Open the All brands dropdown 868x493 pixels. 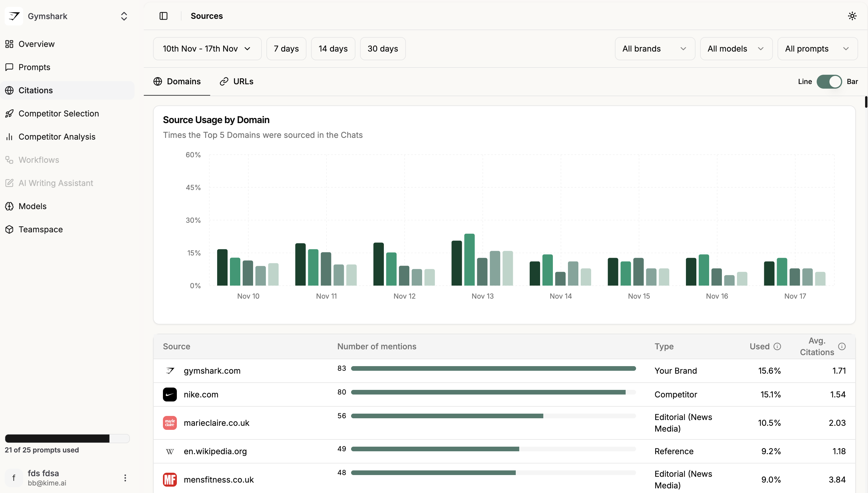(655, 49)
